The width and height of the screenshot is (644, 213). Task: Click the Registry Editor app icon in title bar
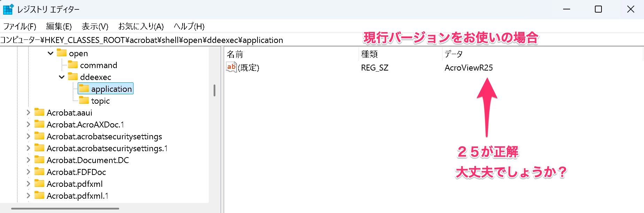pyautogui.click(x=8, y=9)
